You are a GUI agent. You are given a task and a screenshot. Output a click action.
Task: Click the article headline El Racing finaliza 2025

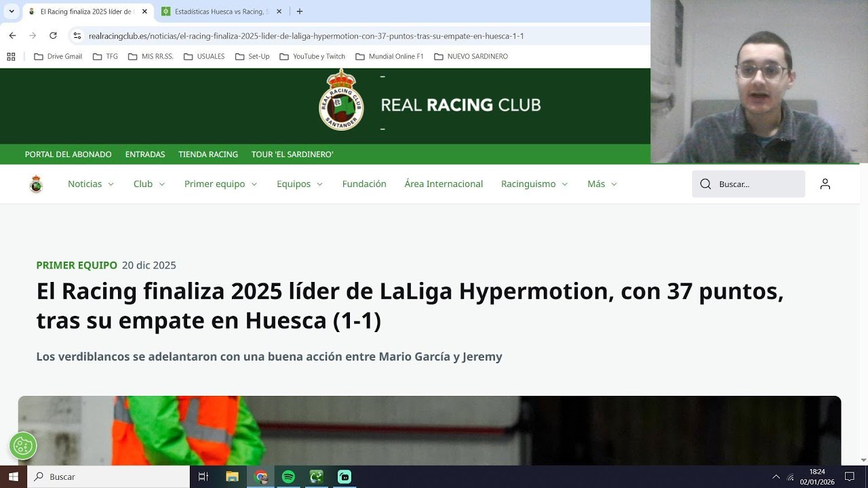pos(410,305)
